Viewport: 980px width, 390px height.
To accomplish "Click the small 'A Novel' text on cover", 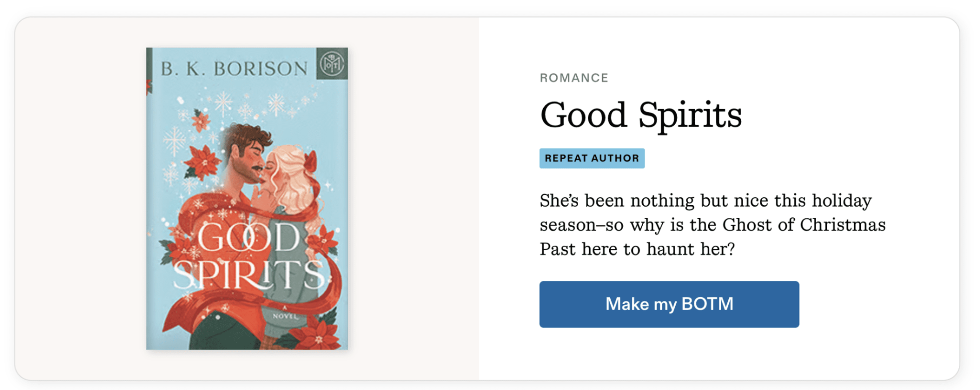I will pos(285,314).
